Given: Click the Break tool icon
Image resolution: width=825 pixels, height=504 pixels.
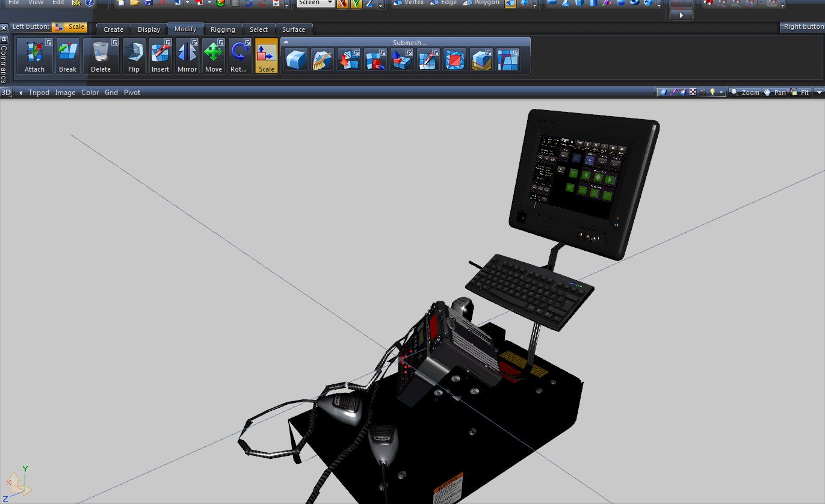Looking at the screenshot, I should pyautogui.click(x=67, y=56).
